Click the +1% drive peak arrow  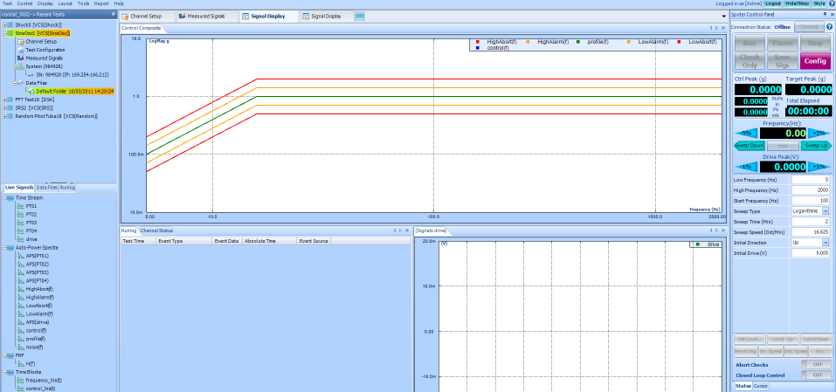(819, 167)
